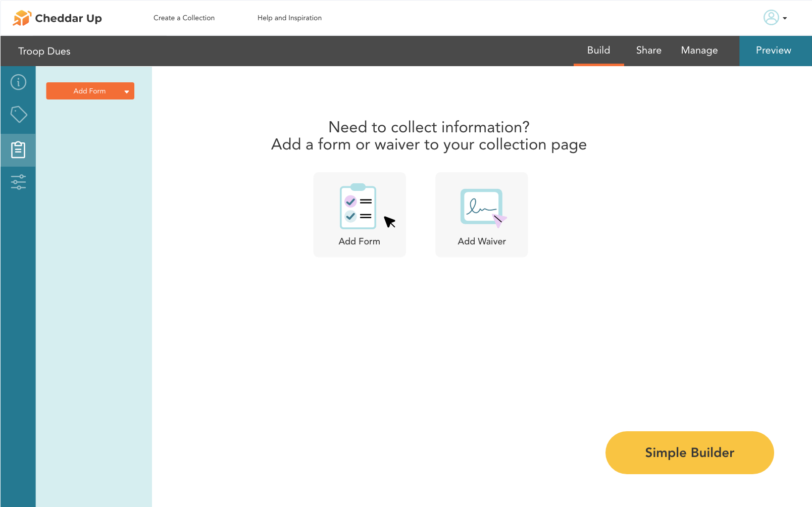812x507 pixels.
Task: Select the Items tag icon in sidebar
Action: click(18, 114)
